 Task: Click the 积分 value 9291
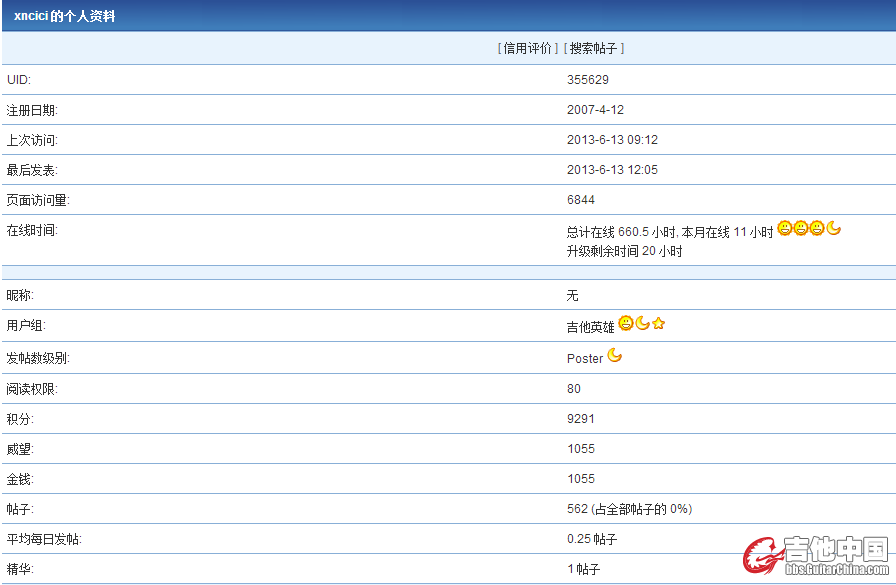(x=580, y=419)
